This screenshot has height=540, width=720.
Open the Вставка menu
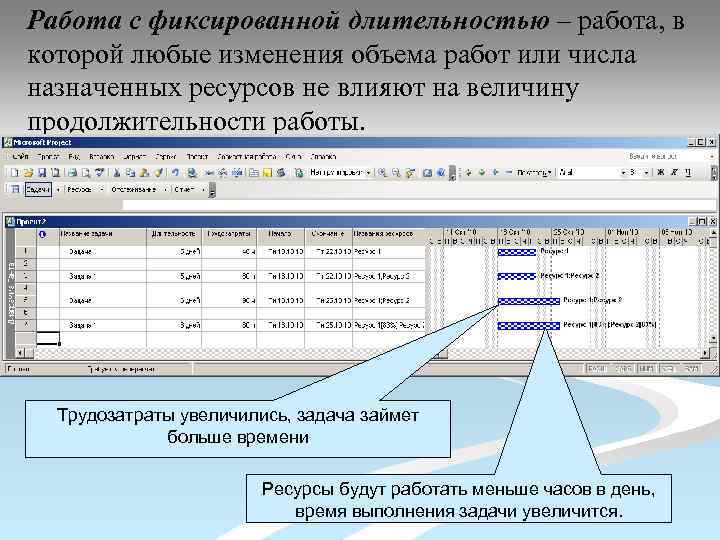point(101,157)
